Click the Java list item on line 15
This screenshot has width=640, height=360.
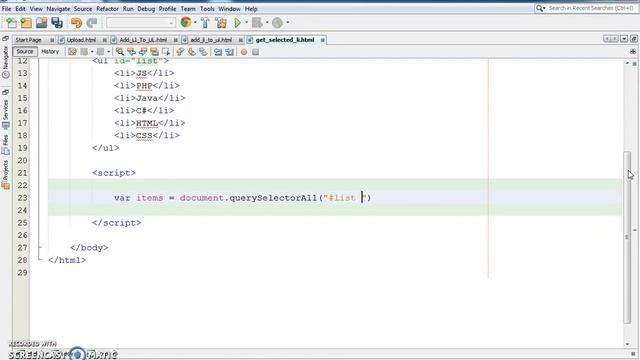[149, 98]
